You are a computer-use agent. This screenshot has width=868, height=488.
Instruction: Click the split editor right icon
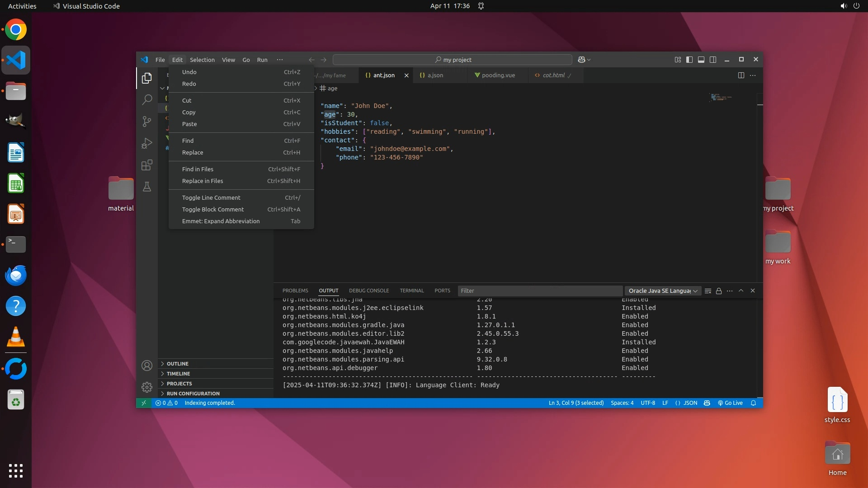[x=741, y=75]
